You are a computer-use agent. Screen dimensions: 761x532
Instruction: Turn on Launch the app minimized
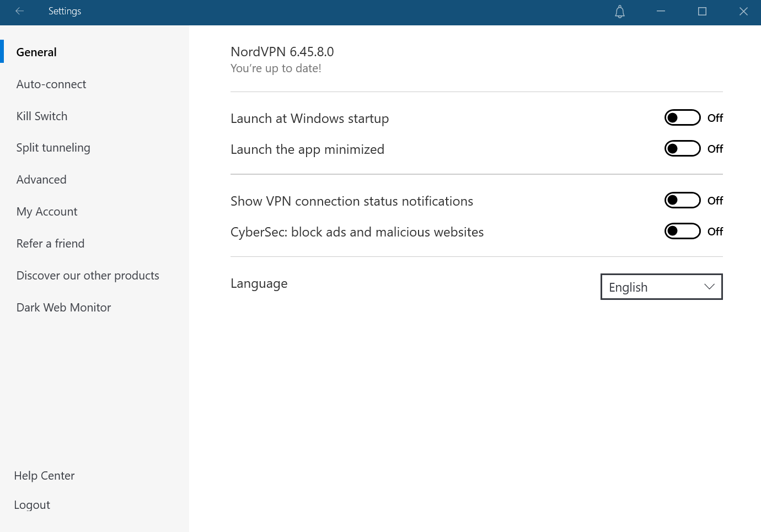point(682,149)
